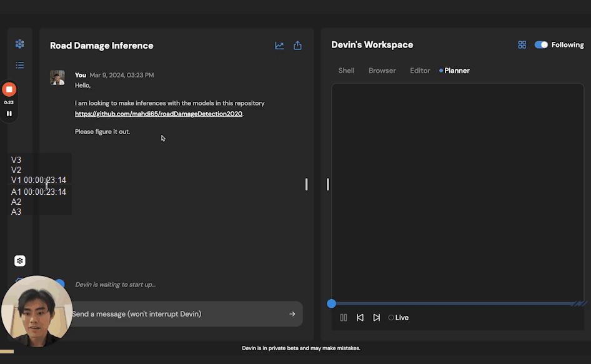Click the timeline slider handle
The image size is (591, 364).
point(332,303)
